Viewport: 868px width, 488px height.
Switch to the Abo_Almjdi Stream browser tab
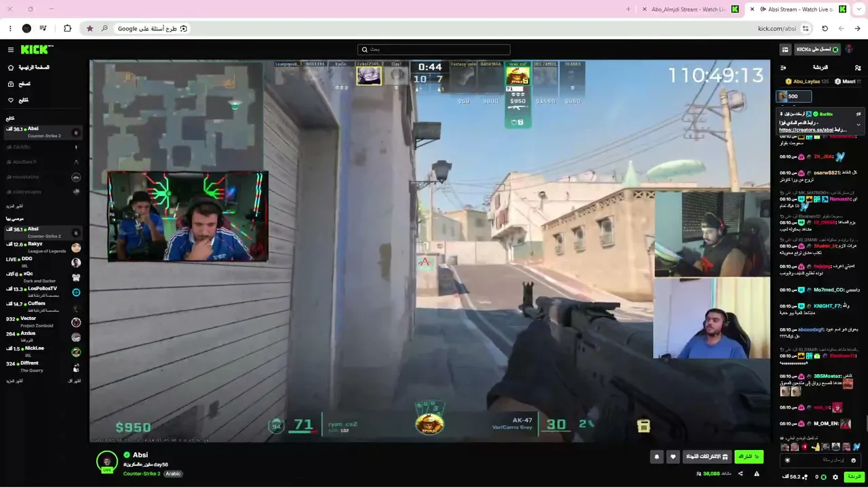pos(689,9)
